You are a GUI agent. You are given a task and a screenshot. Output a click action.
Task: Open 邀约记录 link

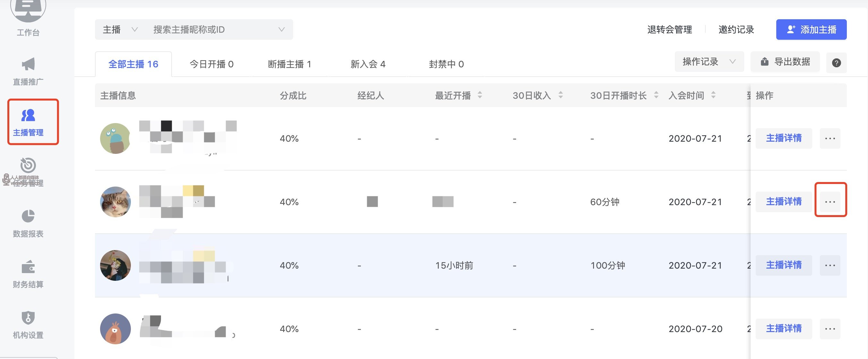tap(736, 29)
